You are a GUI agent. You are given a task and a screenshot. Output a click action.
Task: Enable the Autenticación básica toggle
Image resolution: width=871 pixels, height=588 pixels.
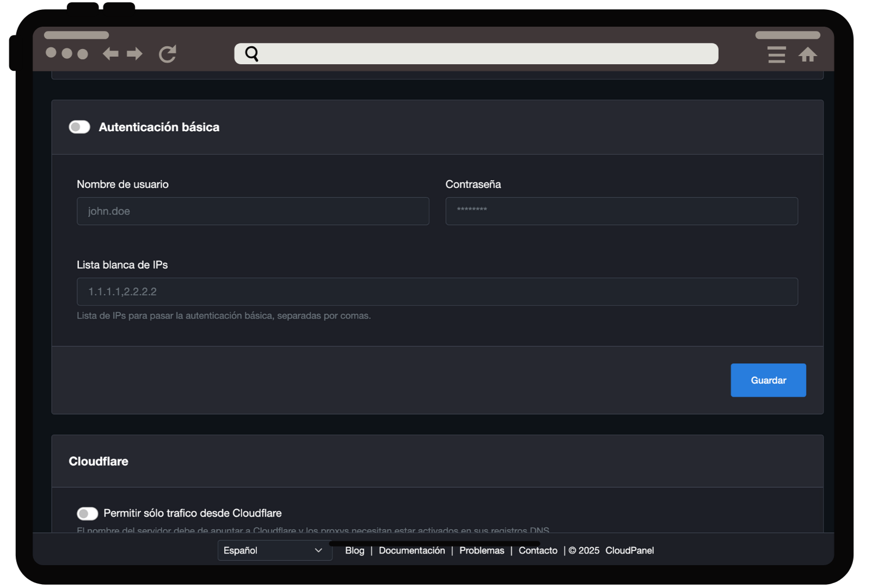(x=79, y=127)
